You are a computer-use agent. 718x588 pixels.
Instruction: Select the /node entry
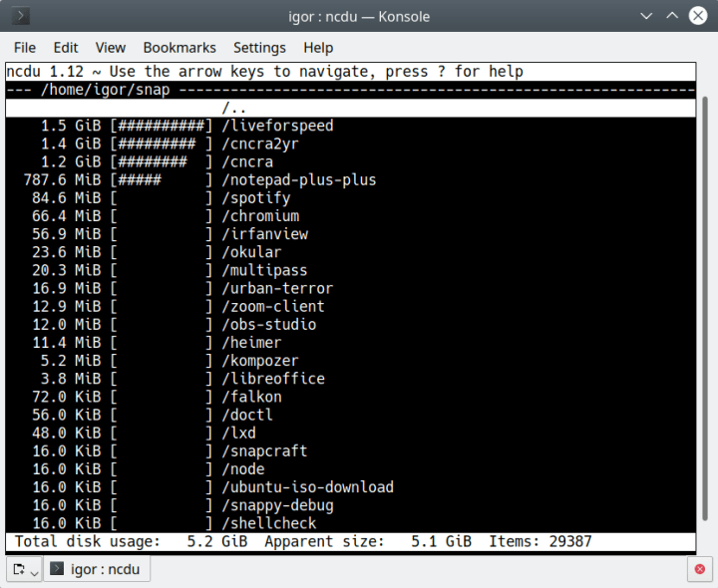(351, 469)
